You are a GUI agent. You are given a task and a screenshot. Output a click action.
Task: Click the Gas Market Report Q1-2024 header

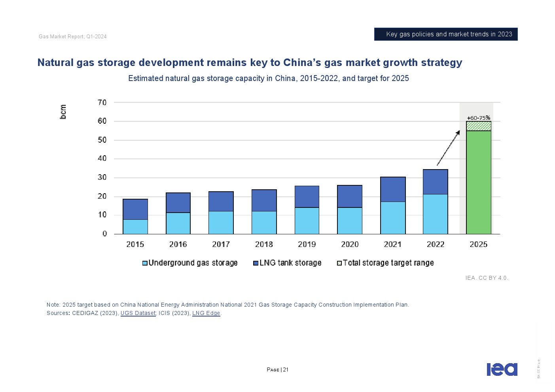[72, 37]
